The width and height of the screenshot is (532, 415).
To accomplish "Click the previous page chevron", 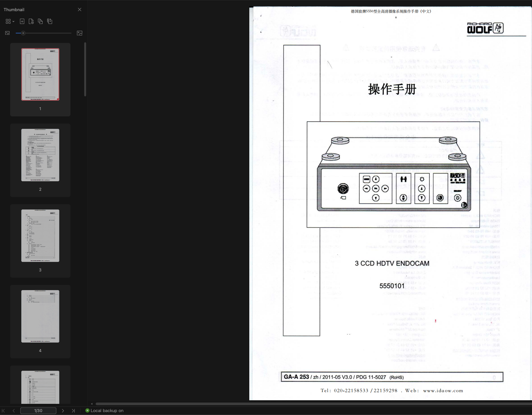I will 13,410.
